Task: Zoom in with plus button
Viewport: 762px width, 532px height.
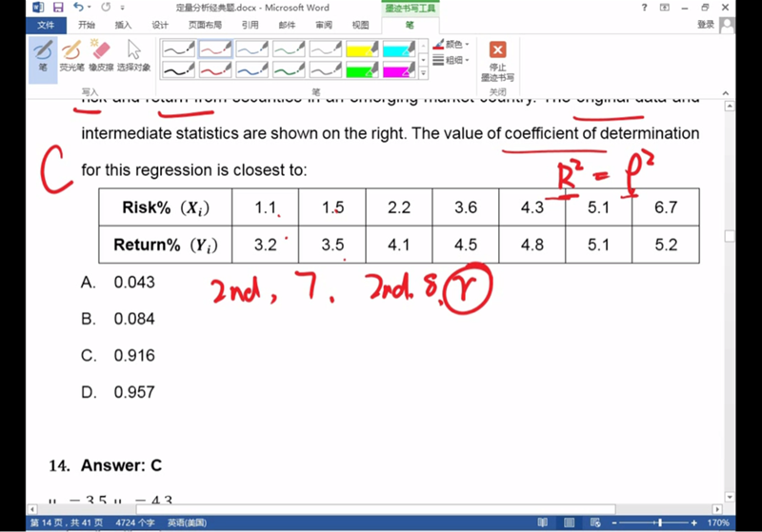Action: pyautogui.click(x=694, y=522)
